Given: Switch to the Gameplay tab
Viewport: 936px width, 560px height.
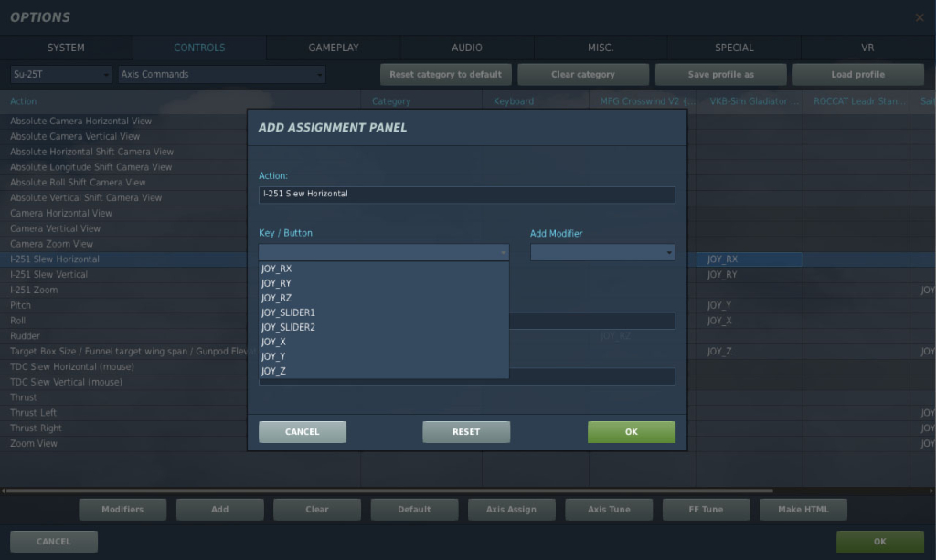Looking at the screenshot, I should point(333,48).
